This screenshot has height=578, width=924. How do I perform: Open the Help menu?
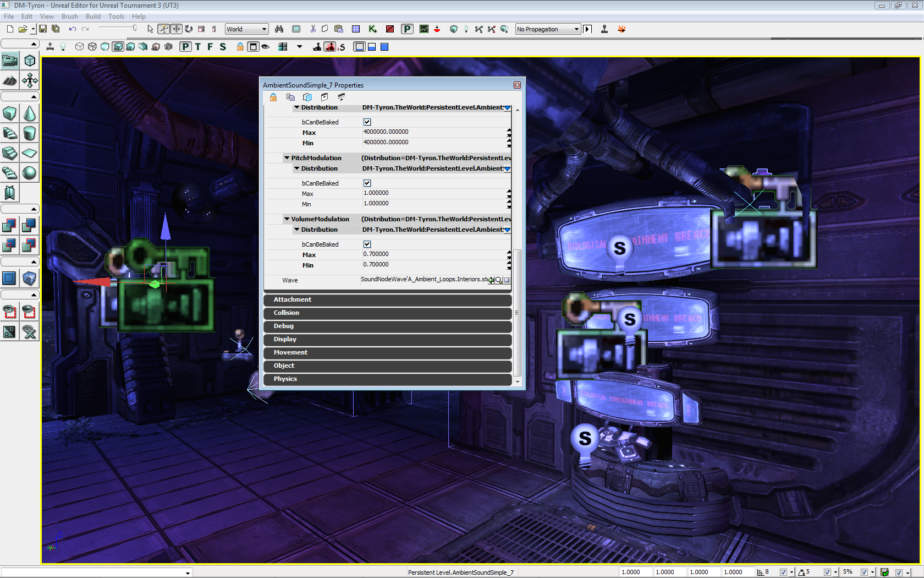click(139, 17)
